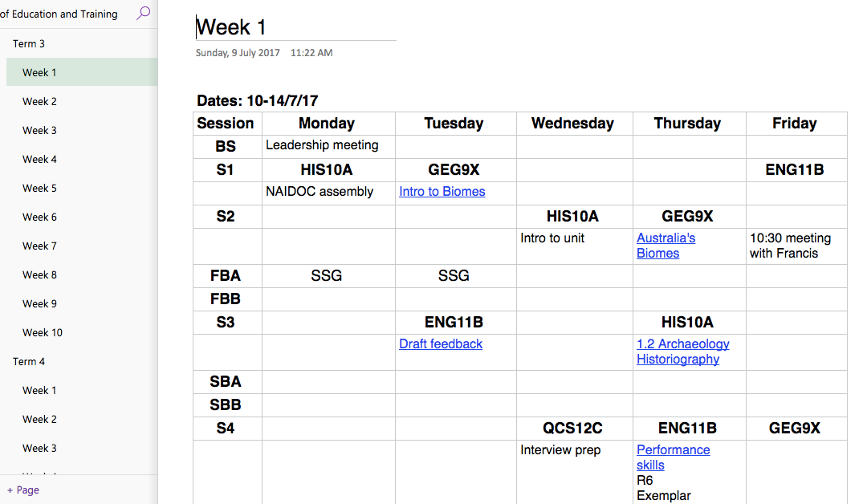Viewport: 859px width, 504px height.
Task: Open Week 10 page in sidebar
Action: tap(42, 332)
